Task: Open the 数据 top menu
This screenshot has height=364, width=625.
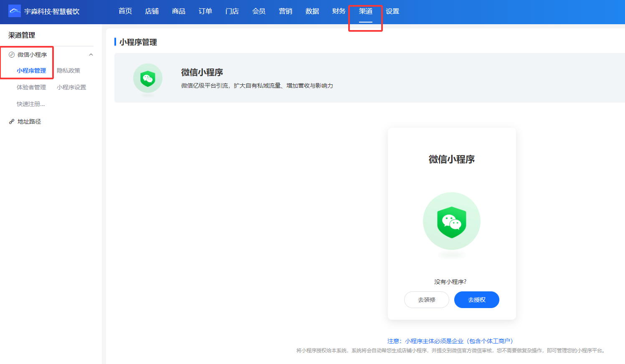Action: [312, 11]
